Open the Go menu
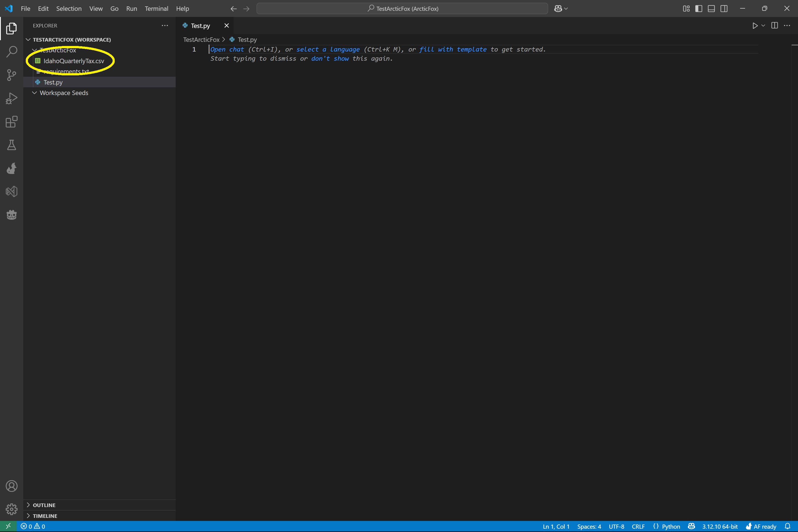Viewport: 798px width, 532px height. point(114,9)
